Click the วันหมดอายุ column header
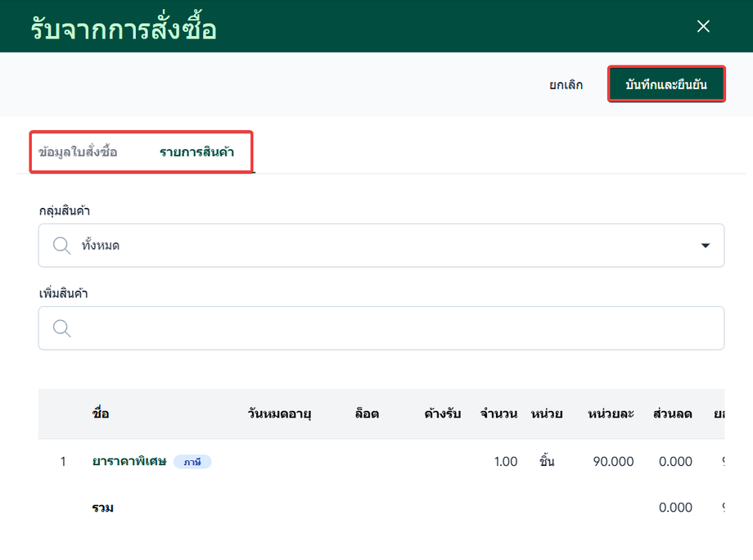 279,413
